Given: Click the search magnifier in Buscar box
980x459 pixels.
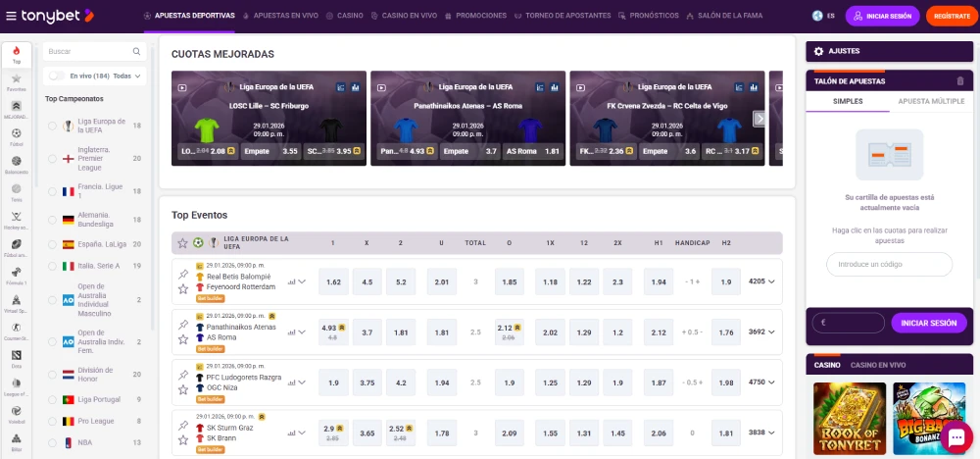Looking at the screenshot, I should tap(136, 51).
